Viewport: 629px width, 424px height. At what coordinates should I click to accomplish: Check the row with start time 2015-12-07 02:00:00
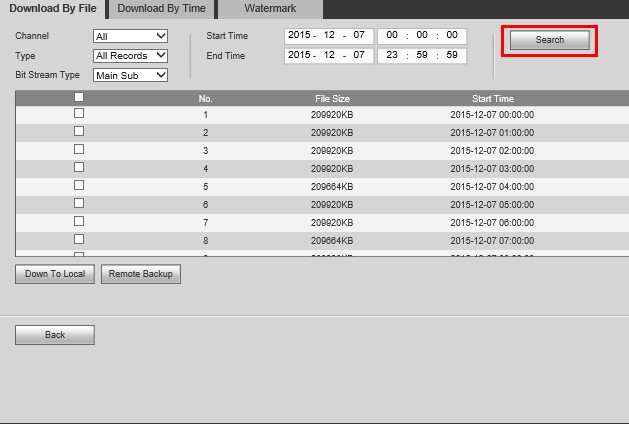point(79,150)
